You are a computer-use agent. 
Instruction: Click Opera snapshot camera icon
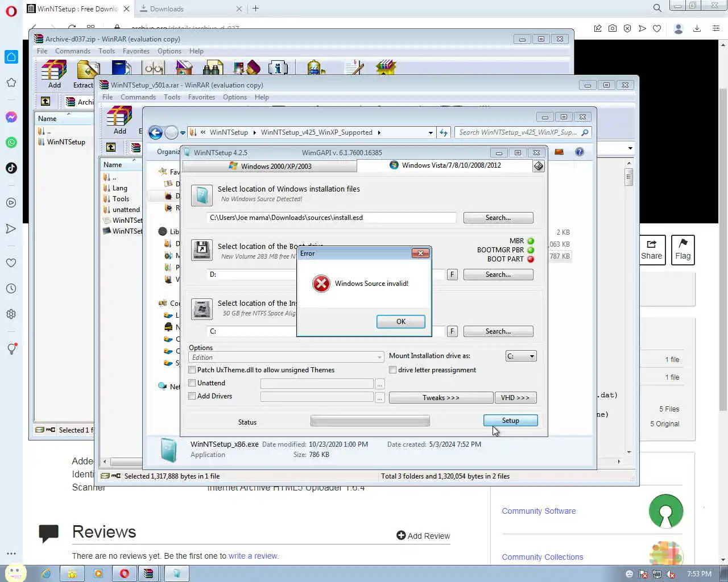pos(613,28)
